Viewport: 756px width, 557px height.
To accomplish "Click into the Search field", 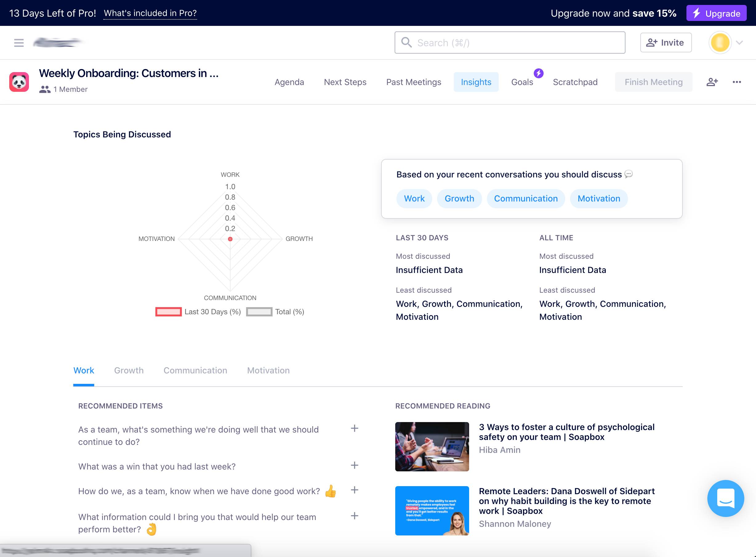I will (x=510, y=43).
